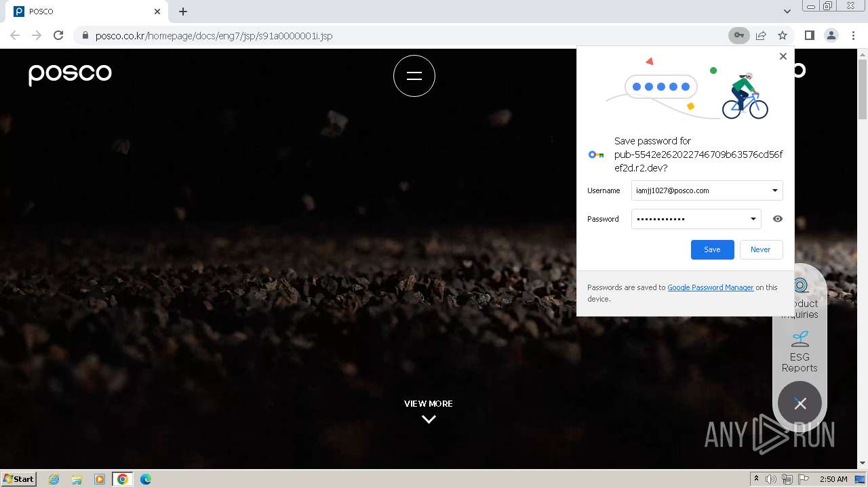Open Chrome three-dot menu

coord(853,35)
